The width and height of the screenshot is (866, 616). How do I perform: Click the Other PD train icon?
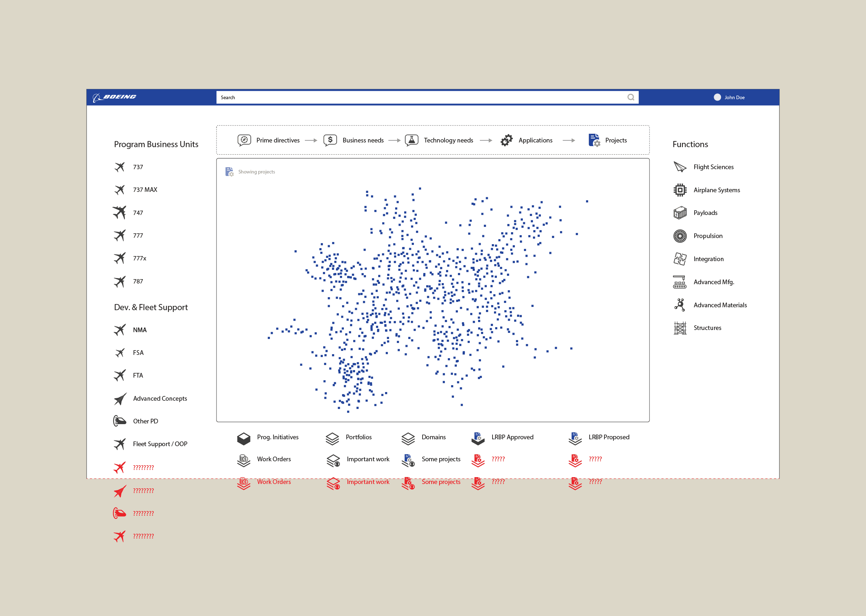(119, 421)
